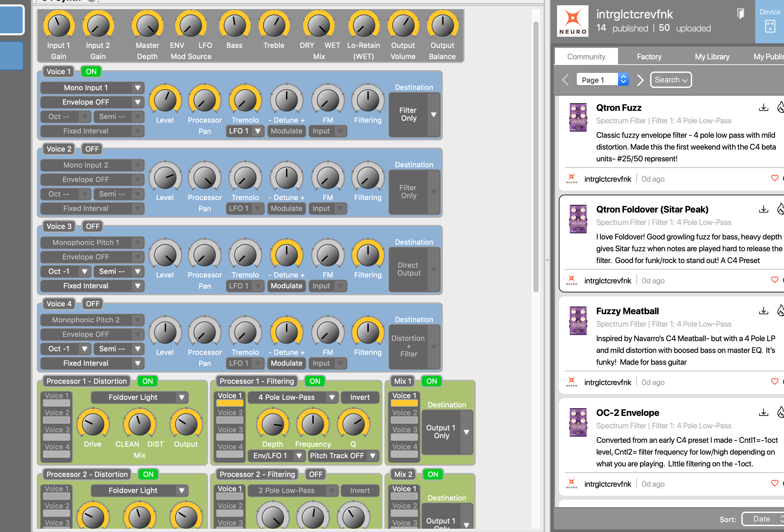
Task: Open the My Published tab
Action: tap(769, 57)
